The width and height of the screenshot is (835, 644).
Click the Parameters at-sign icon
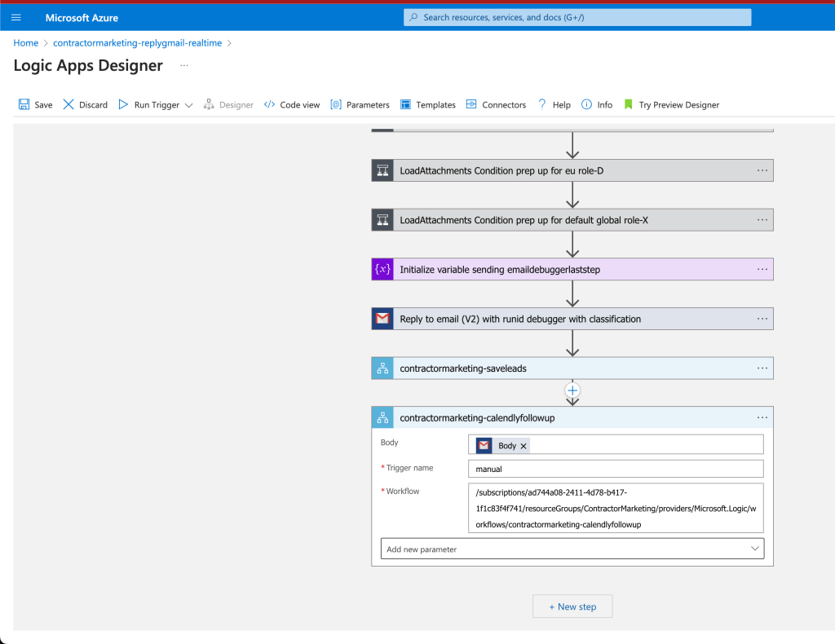click(x=335, y=104)
